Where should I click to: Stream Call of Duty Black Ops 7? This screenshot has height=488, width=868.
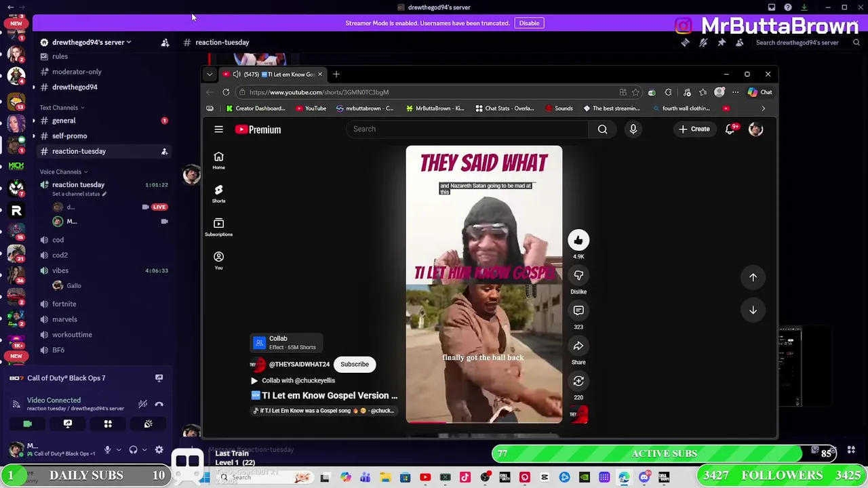[159, 378]
